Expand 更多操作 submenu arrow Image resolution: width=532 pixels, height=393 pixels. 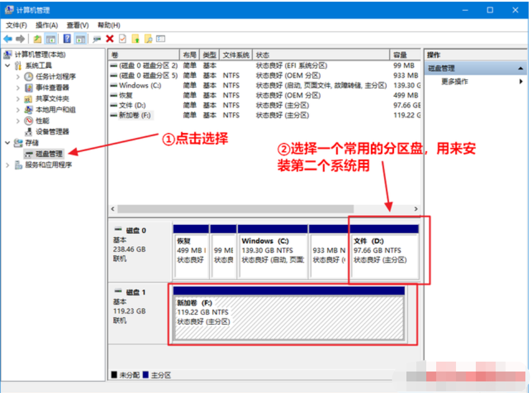520,81
